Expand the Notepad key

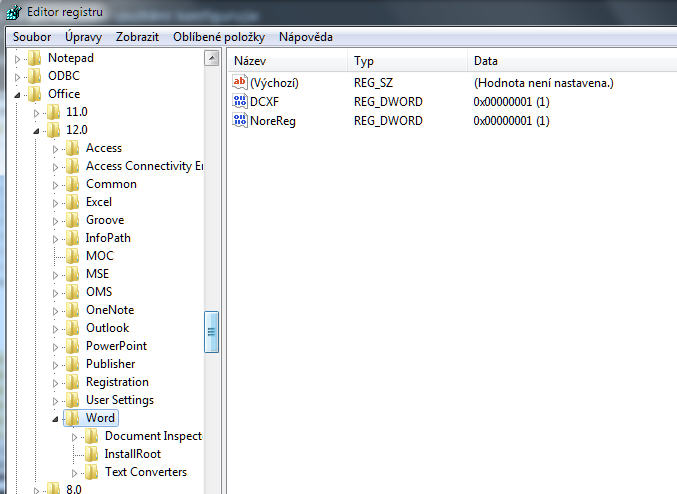[x=17, y=59]
